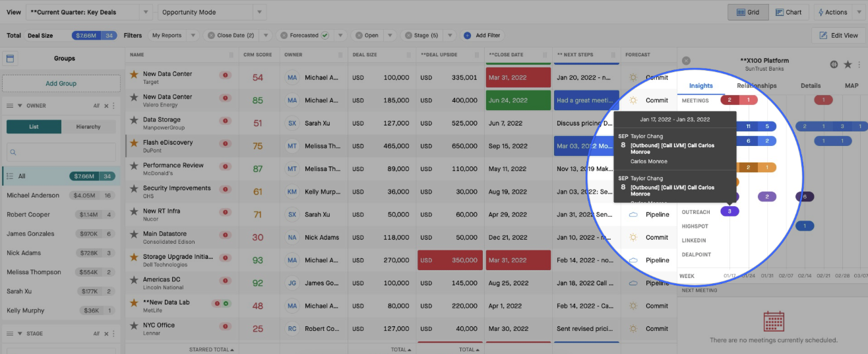Star the New Data Center Valero Energy deal
The width and height of the screenshot is (868, 354).
tap(134, 98)
